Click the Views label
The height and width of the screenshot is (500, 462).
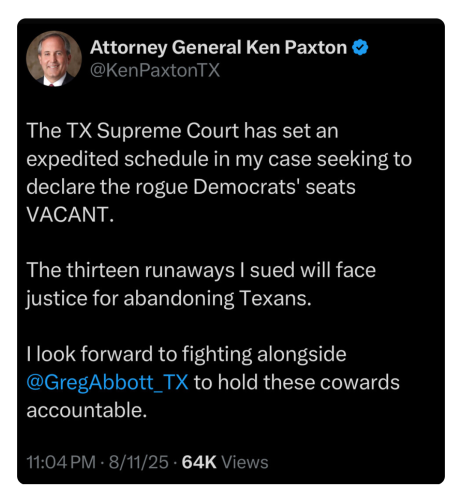click(x=245, y=462)
